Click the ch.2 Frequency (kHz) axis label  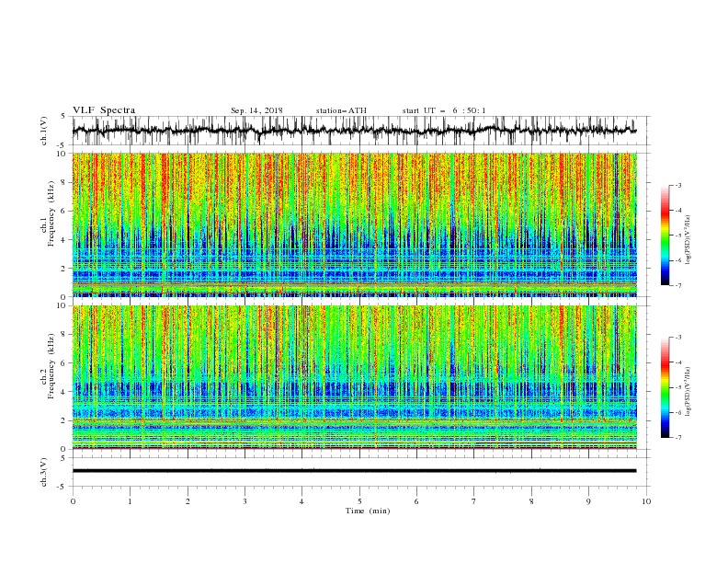(x=48, y=366)
